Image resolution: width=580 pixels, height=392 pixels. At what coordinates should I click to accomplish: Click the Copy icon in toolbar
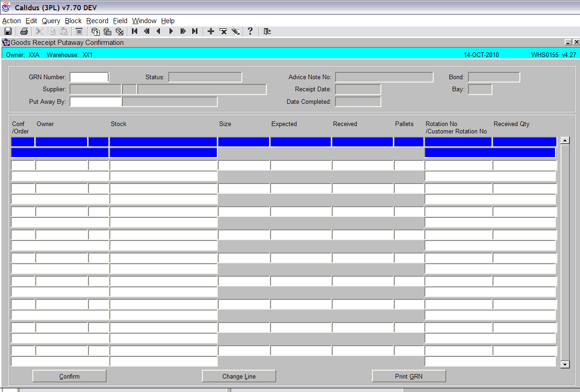coord(51,32)
